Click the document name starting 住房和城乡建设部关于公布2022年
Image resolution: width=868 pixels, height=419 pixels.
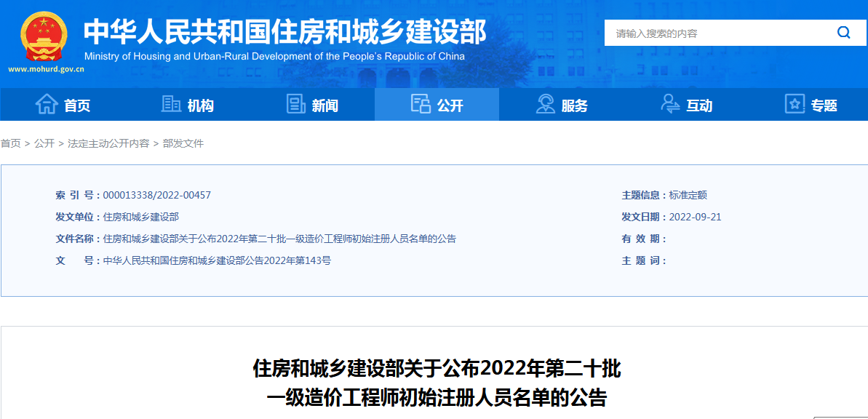tap(279, 239)
